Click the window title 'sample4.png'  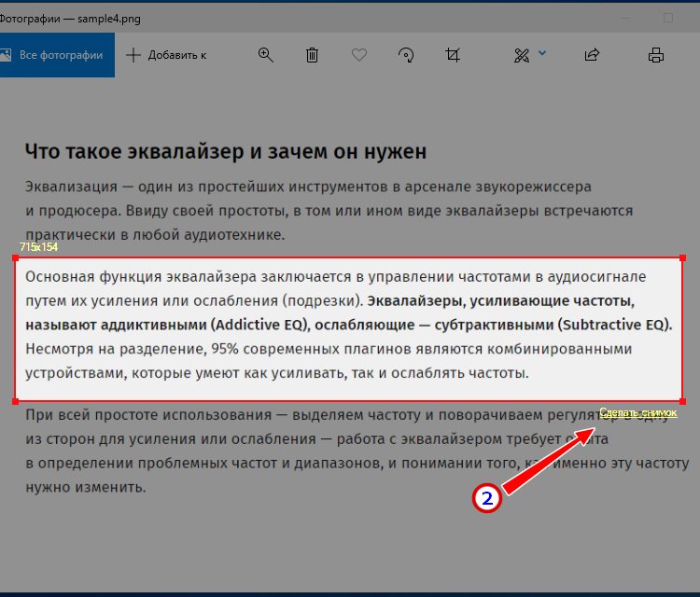point(109,19)
